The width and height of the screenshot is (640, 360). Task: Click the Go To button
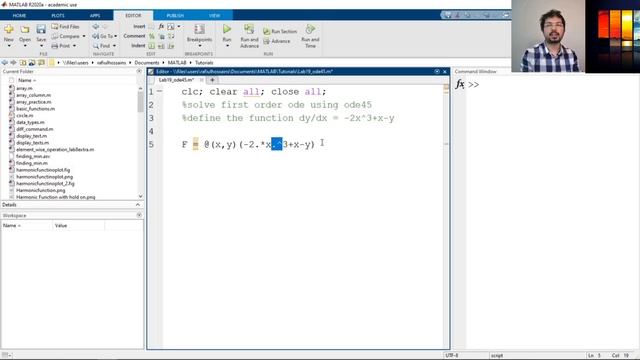103,36
